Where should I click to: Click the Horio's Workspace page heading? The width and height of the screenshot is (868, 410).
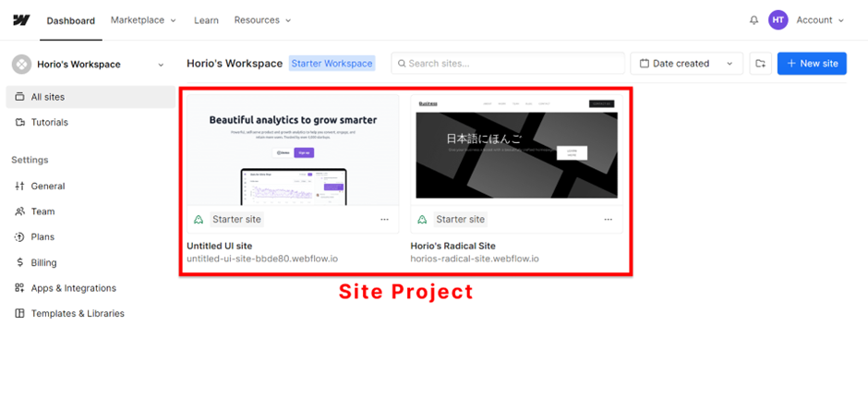click(235, 64)
